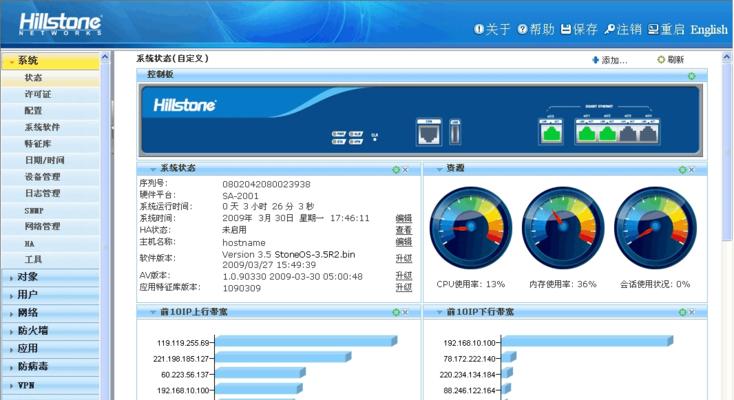The height and width of the screenshot is (400, 734).
Task: Collapse the 前10IP上行带宽 panel arrow
Action: tap(153, 312)
